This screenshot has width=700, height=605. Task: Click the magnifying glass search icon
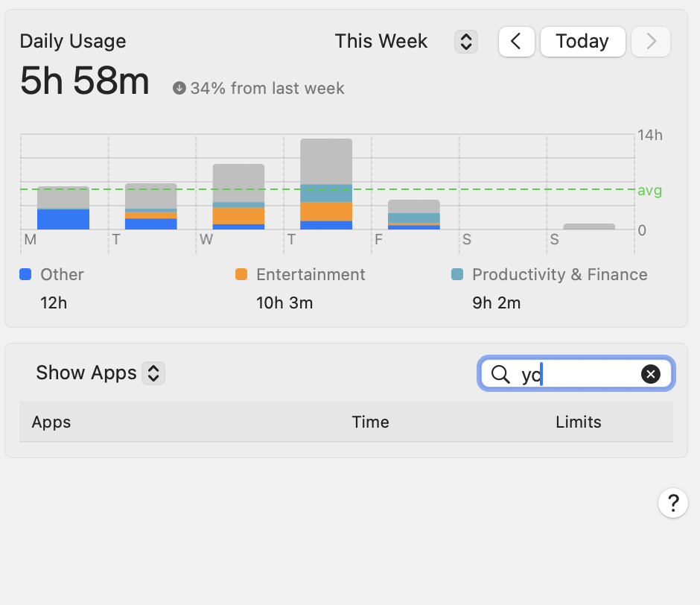click(x=501, y=374)
